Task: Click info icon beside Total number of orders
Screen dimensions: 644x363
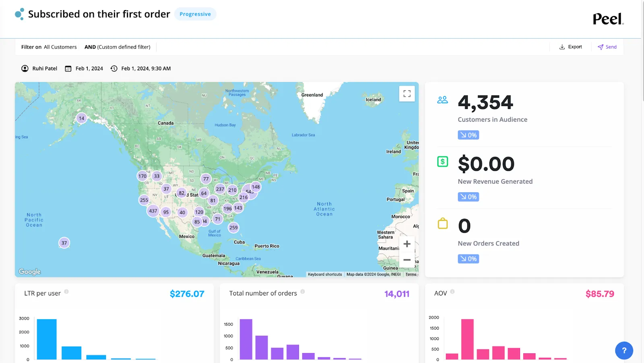Action: coord(303,292)
